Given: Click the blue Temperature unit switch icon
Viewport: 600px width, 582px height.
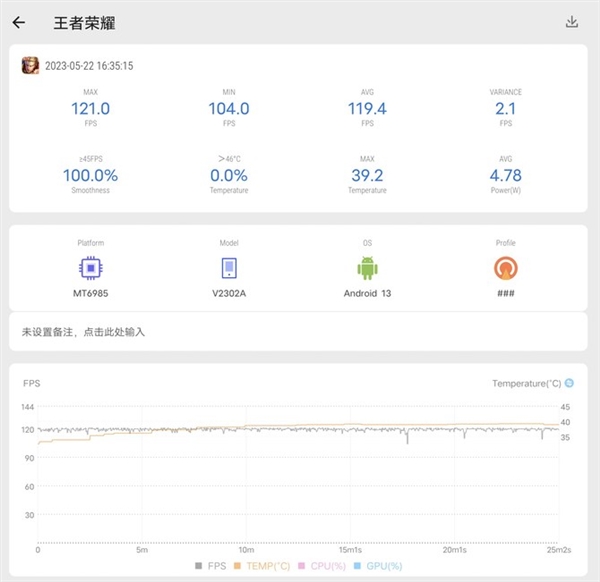Looking at the screenshot, I should [569, 383].
